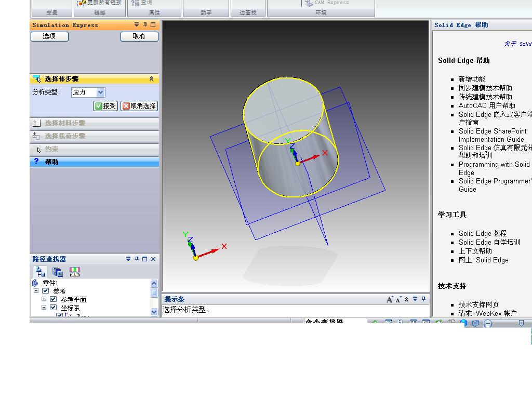Open the 约束 step
The image size is (532, 399).
(95, 149)
